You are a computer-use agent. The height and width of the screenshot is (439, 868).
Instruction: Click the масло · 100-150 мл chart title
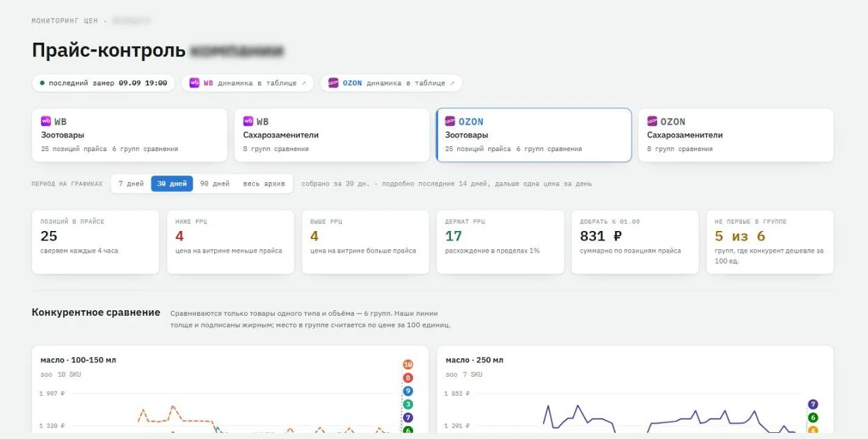[78, 360]
